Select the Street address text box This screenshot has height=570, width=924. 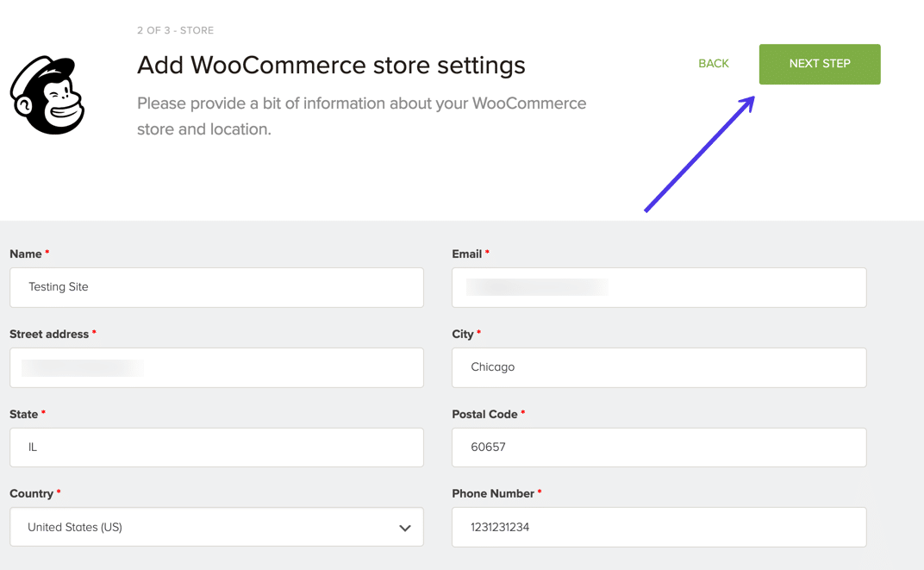[x=215, y=367]
